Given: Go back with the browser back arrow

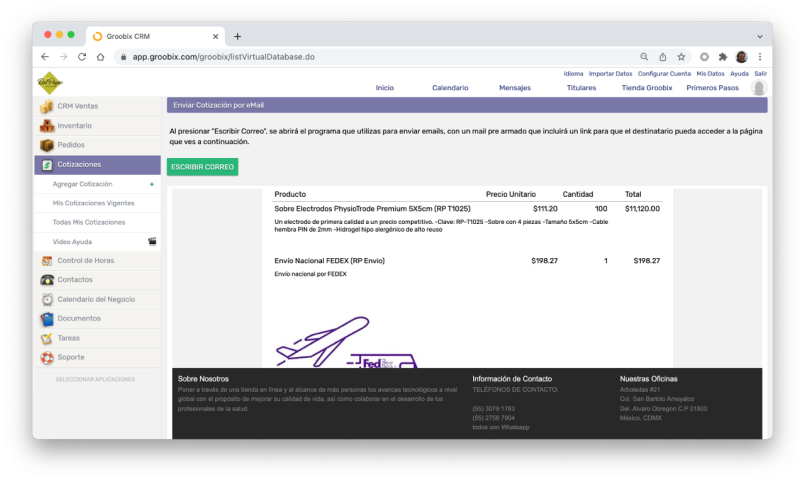Looking at the screenshot, I should click(45, 57).
